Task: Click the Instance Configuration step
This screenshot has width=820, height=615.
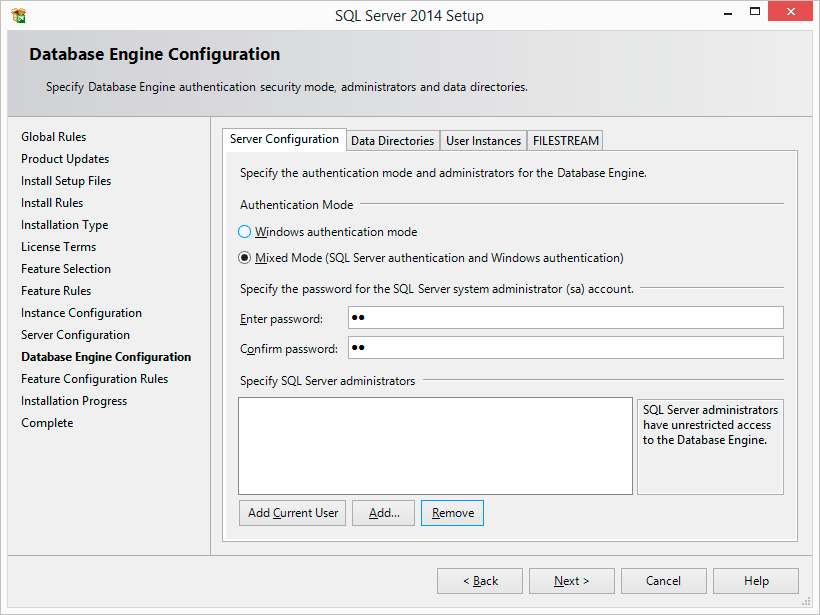Action: (x=81, y=313)
